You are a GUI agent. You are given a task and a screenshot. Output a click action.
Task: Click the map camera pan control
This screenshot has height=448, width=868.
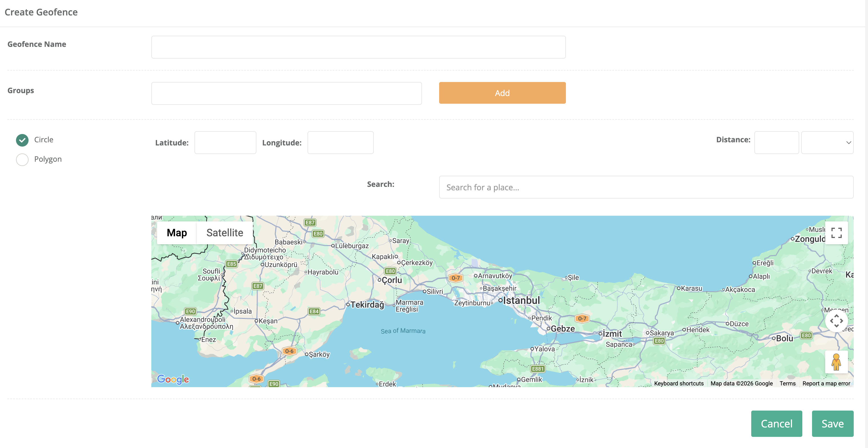[836, 321]
